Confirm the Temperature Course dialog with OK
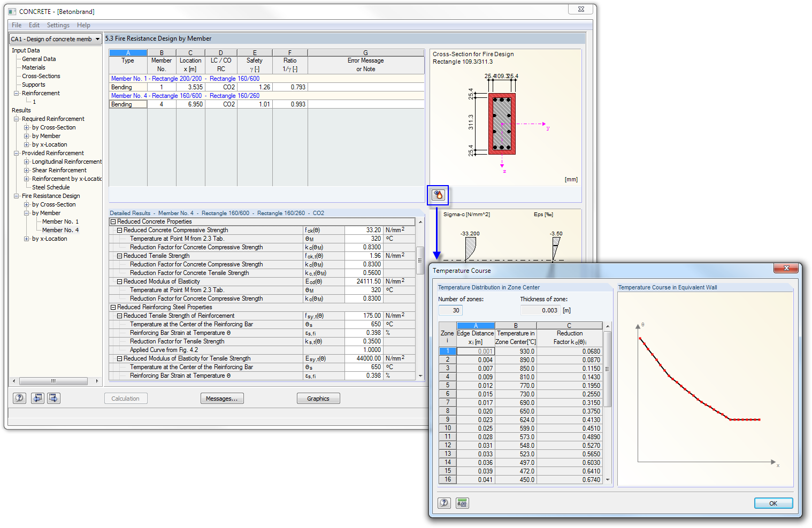812x528 pixels. [x=773, y=503]
